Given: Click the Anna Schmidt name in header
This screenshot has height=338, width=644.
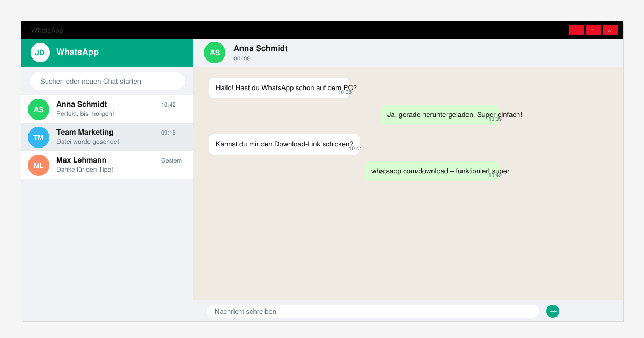Looking at the screenshot, I should click(x=260, y=48).
